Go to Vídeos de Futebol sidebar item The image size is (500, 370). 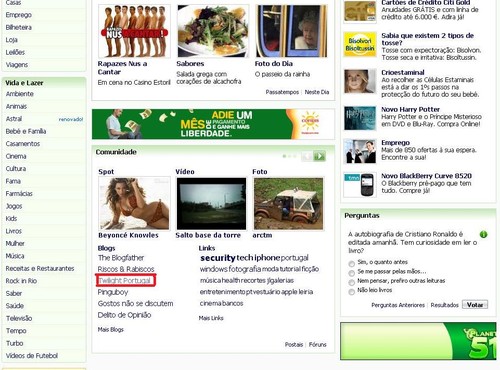coord(32,355)
